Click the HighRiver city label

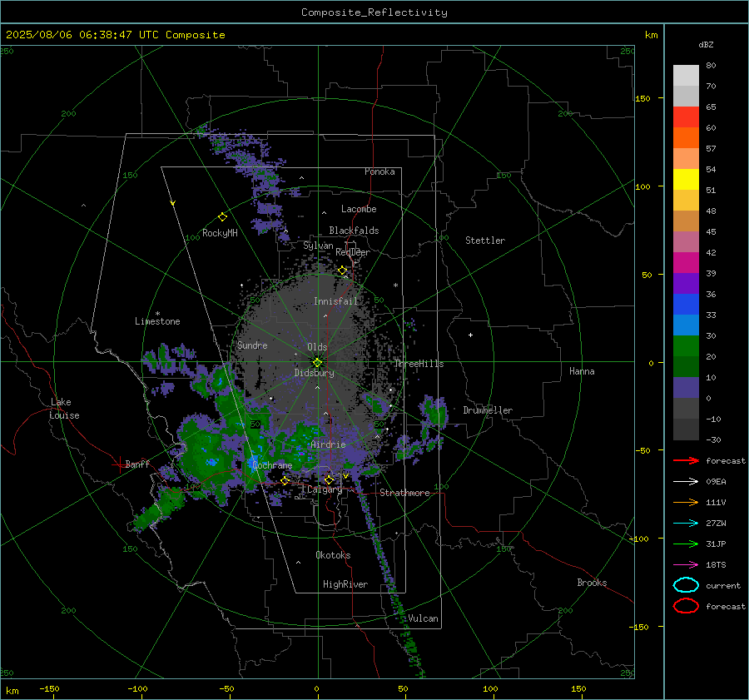345,584
